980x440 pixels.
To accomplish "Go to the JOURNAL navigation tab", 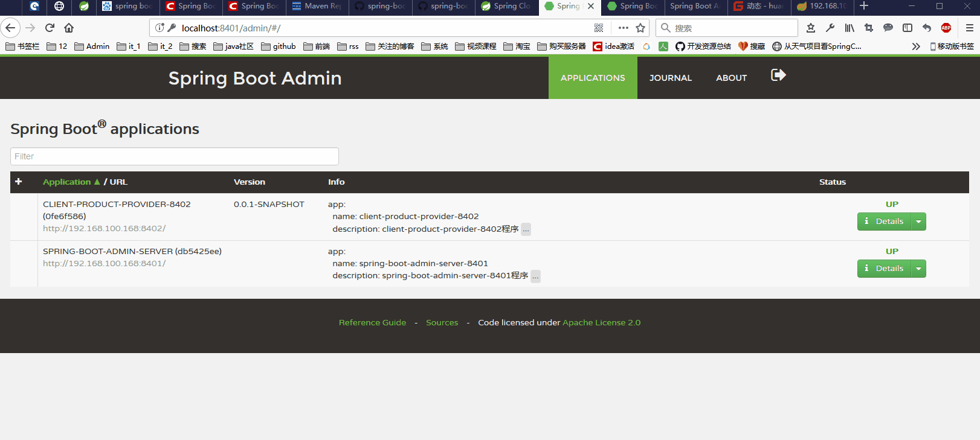I will [671, 78].
